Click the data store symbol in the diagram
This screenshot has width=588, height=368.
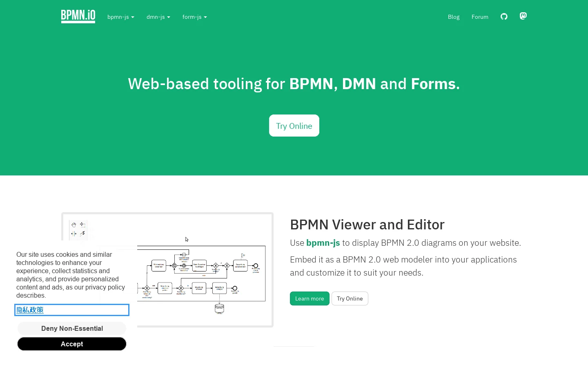219,308
